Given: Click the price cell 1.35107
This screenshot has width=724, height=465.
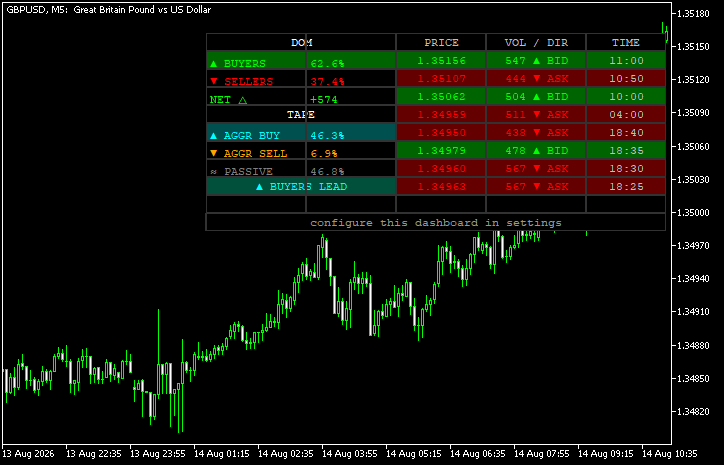Looking at the screenshot, I should tap(441, 79).
